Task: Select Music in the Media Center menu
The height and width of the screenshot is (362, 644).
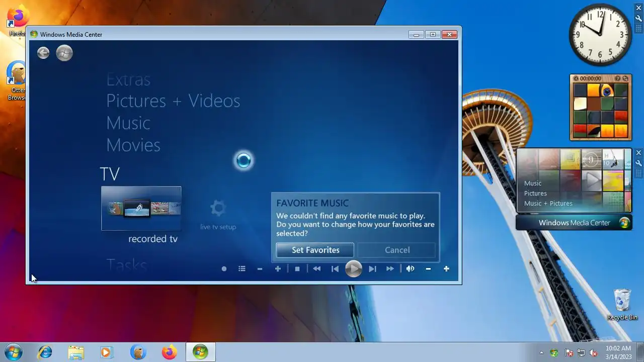Action: click(128, 123)
